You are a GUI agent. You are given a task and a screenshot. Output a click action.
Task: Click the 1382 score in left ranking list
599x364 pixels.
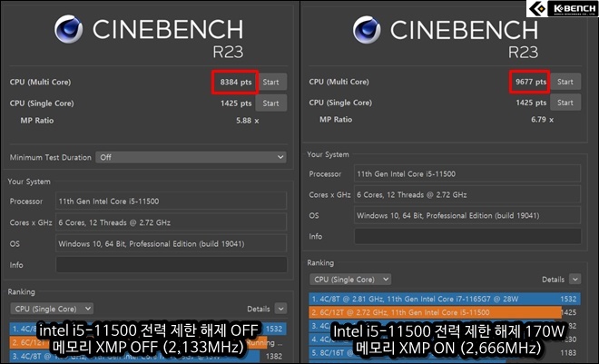[x=274, y=356]
